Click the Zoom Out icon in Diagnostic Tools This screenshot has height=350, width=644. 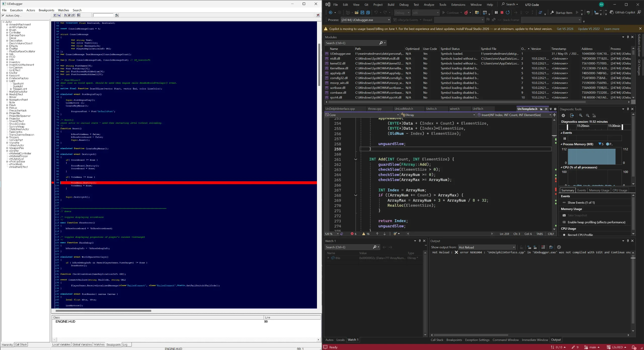[x=588, y=115]
